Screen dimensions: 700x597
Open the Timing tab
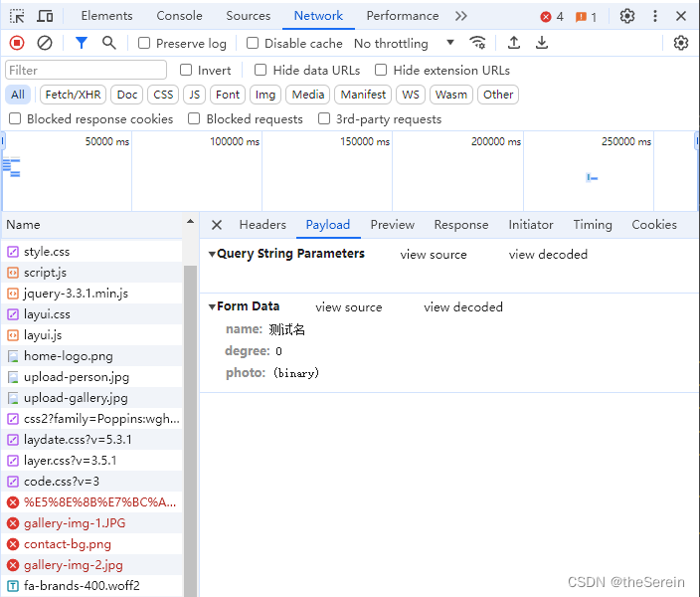pyautogui.click(x=593, y=225)
